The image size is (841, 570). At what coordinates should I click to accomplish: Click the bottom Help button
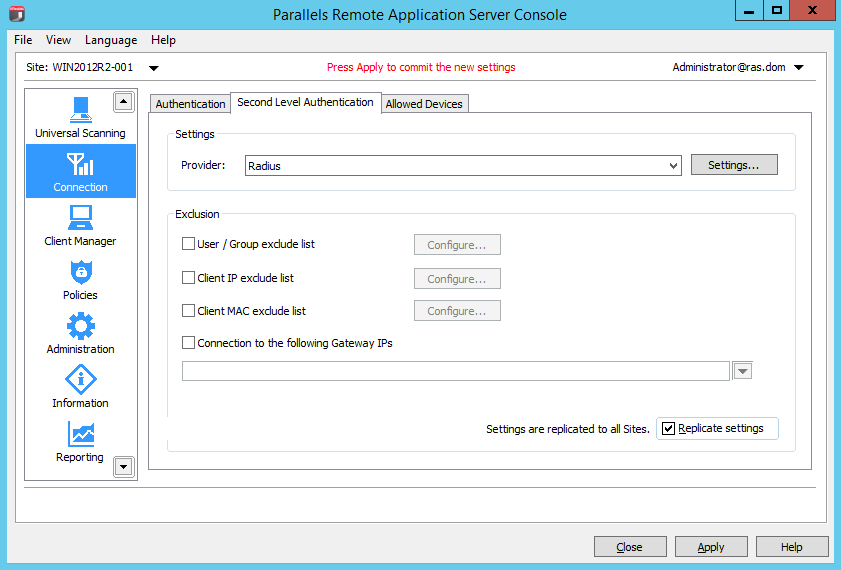[792, 547]
